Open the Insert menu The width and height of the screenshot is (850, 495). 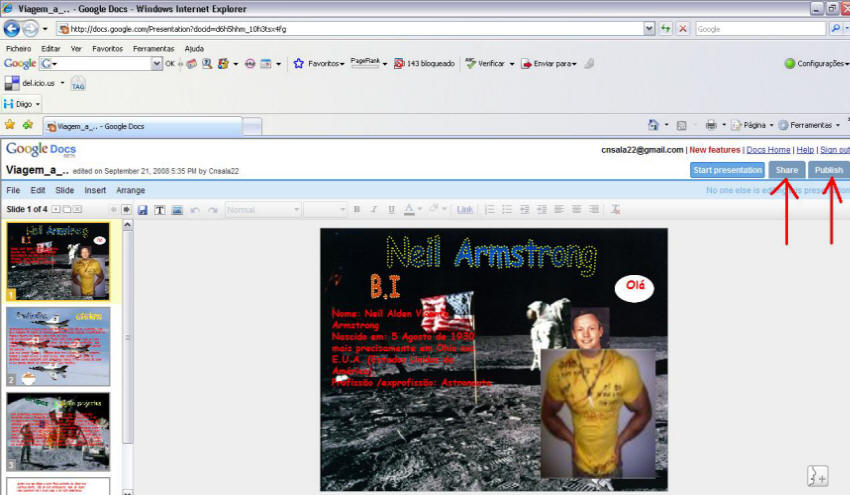coord(95,190)
